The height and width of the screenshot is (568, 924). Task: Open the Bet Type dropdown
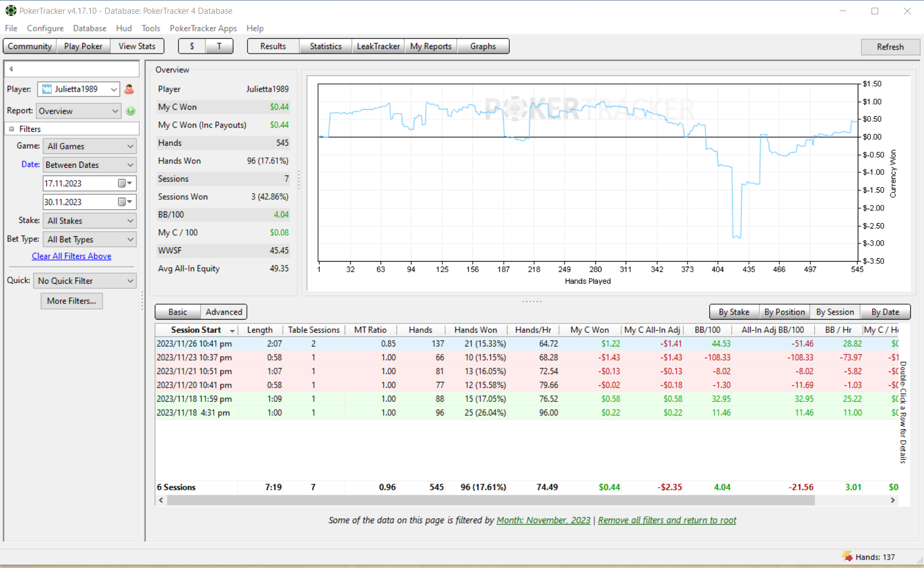pos(89,240)
